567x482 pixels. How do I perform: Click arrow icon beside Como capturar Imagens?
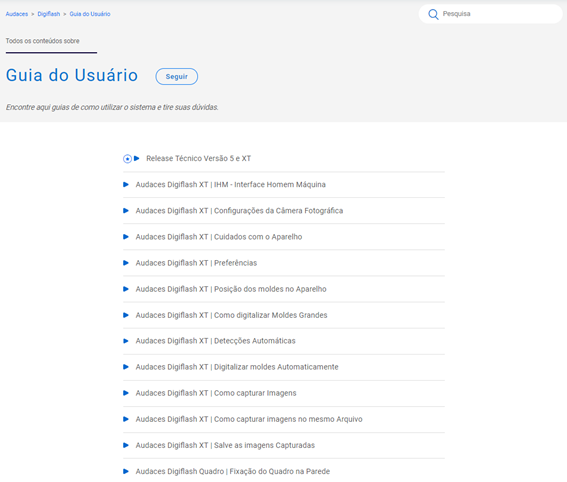[126, 393]
